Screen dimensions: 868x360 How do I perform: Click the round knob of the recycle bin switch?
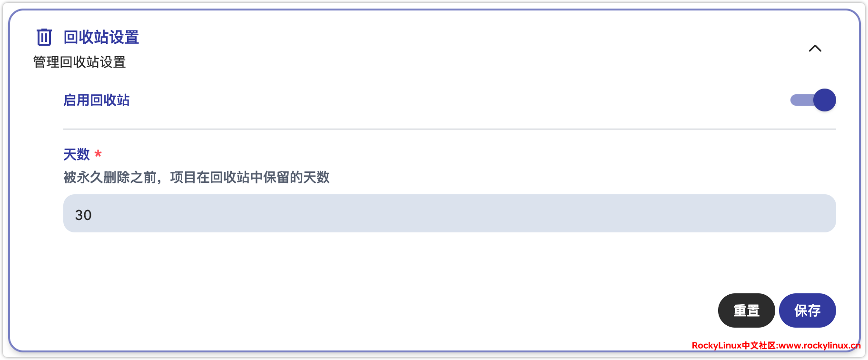[x=824, y=100]
